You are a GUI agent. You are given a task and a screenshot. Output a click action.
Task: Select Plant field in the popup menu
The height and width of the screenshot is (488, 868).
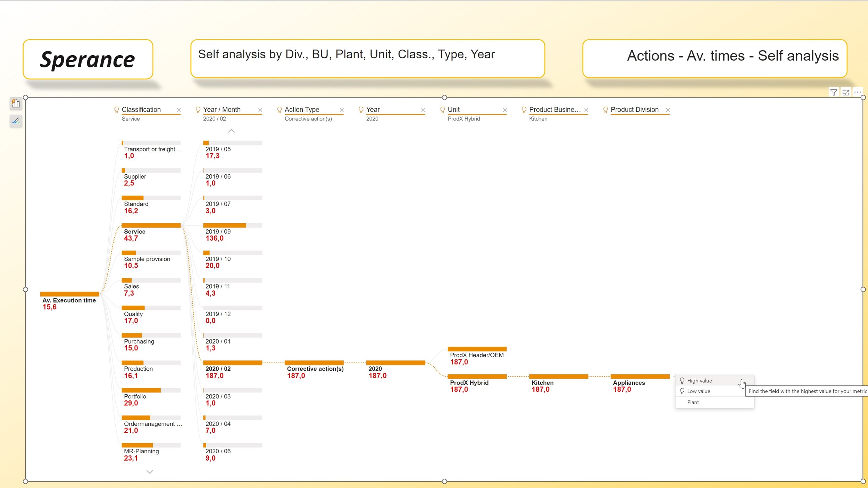[x=693, y=402]
